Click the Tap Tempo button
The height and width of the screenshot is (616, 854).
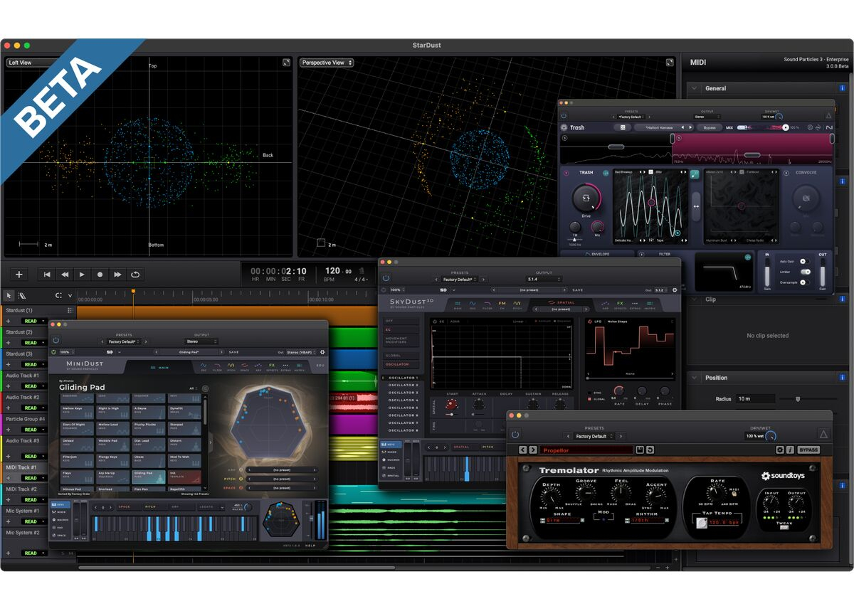click(x=702, y=524)
